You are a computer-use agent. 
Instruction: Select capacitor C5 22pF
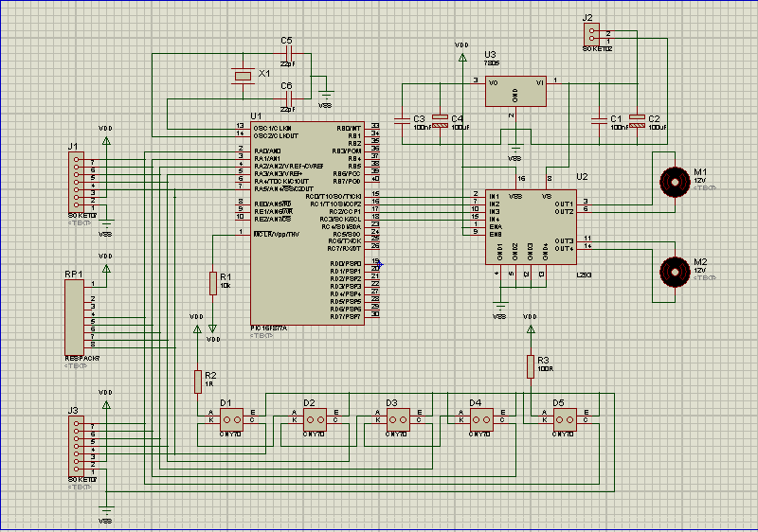coord(289,54)
